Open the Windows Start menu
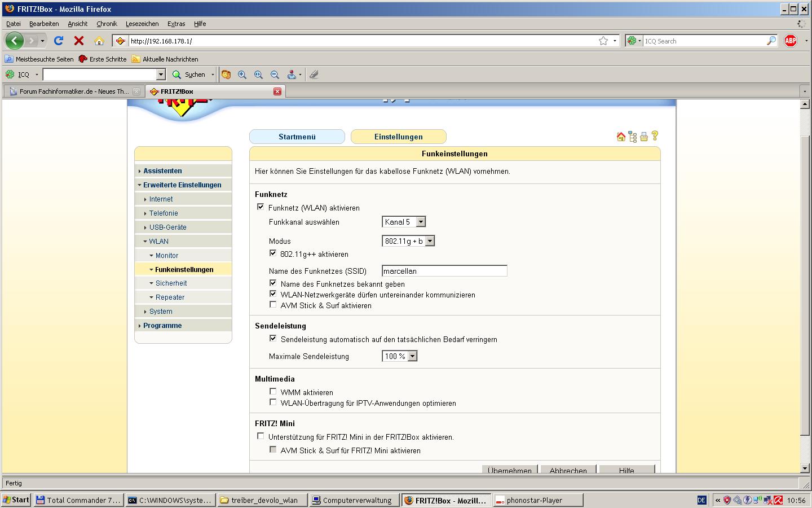Screen dimensions: 812x508 coord(16,500)
